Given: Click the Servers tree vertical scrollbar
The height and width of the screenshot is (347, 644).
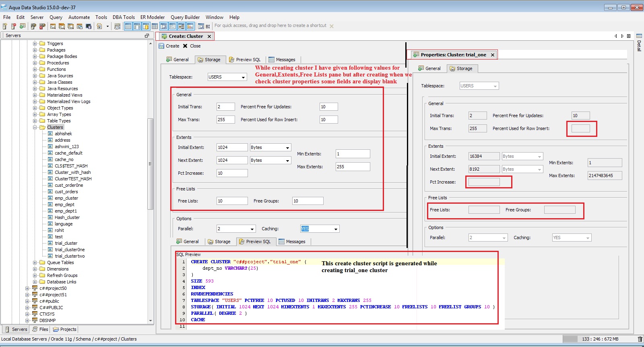Looking at the screenshot, I should tap(151, 163).
